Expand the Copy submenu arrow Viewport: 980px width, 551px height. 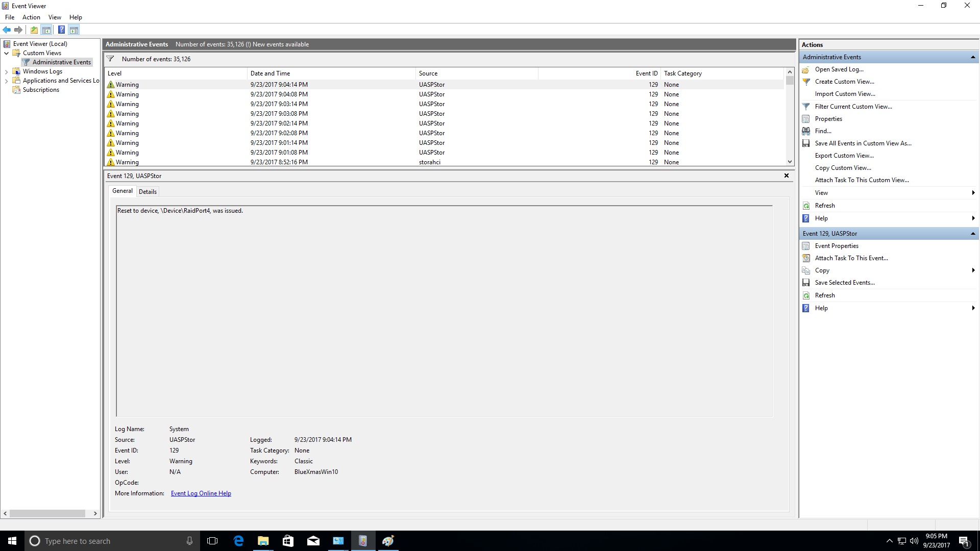pyautogui.click(x=973, y=270)
